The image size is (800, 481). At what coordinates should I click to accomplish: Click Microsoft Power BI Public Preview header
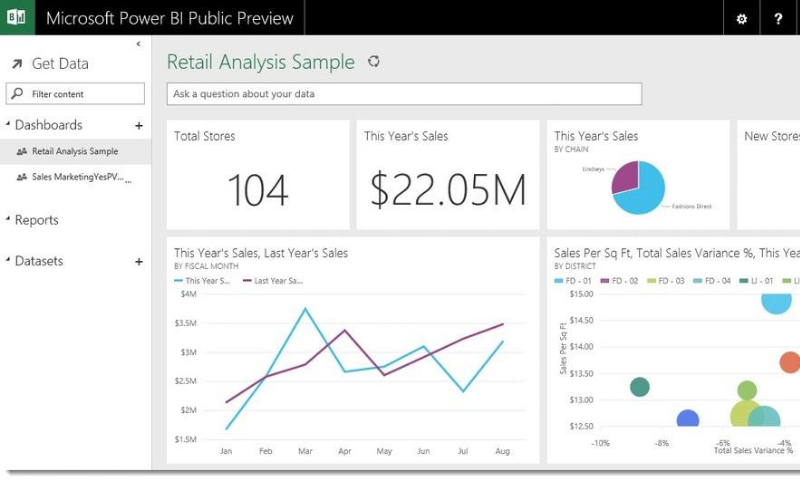[169, 18]
